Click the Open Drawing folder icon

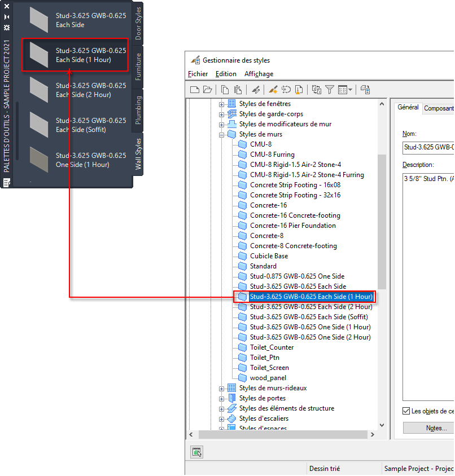(208, 90)
